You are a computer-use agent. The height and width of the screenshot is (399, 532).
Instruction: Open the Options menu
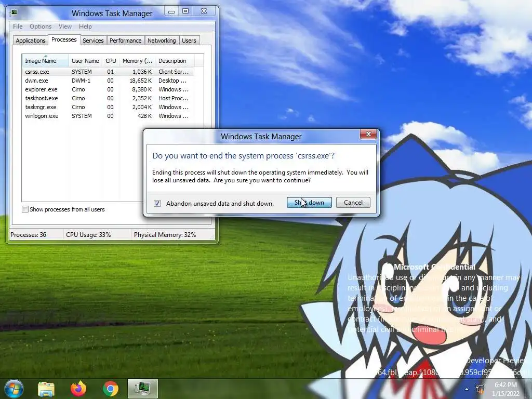41,26
